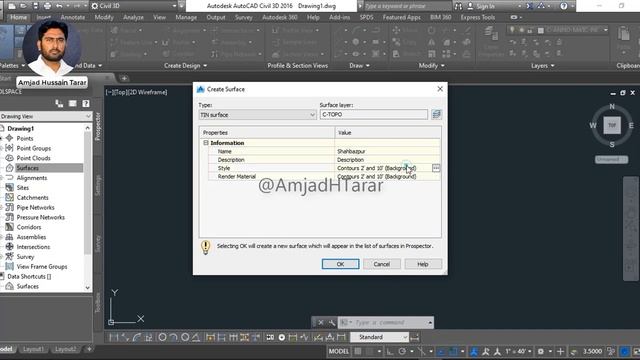Select Points in the Prospector tree
The width and height of the screenshot is (640, 360).
click(24, 138)
